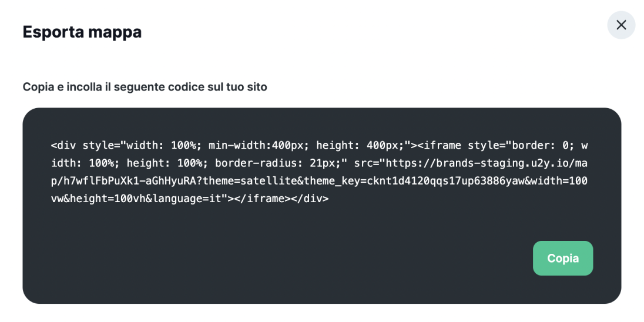Click empty dark area left of Copia button
The width and height of the screenshot is (644, 322).
294,259
